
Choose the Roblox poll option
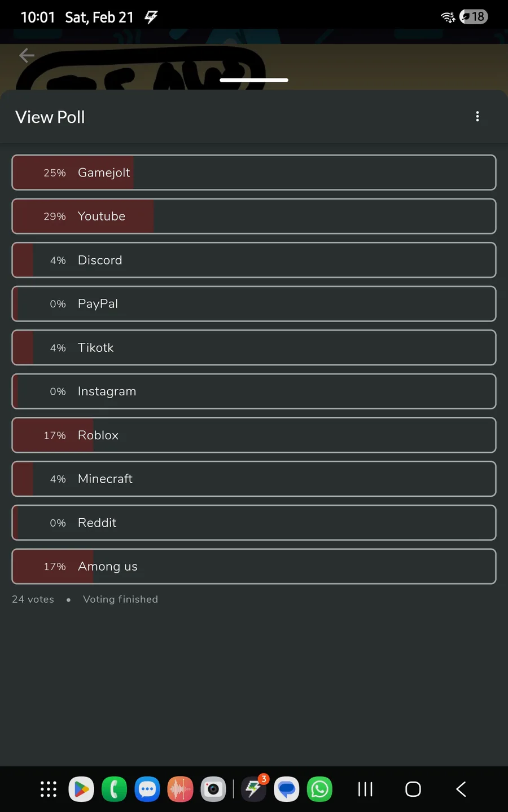[254, 435]
